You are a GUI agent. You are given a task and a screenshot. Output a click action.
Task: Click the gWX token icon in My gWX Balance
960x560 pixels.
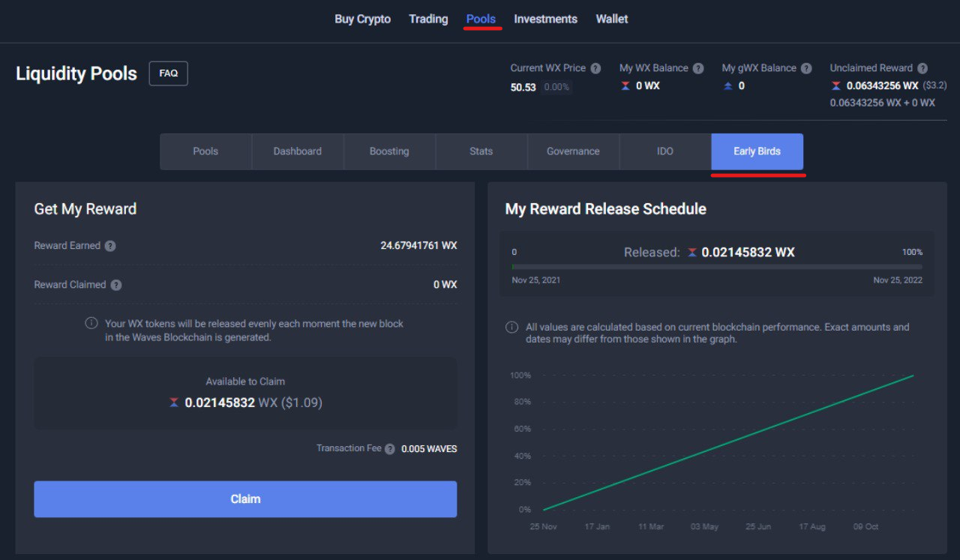tap(727, 86)
